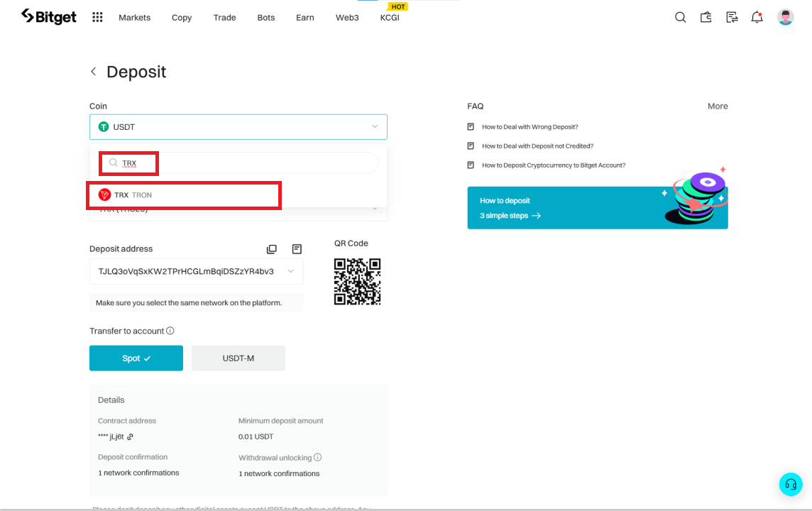
Task: Open the address book icon
Action: tap(297, 249)
